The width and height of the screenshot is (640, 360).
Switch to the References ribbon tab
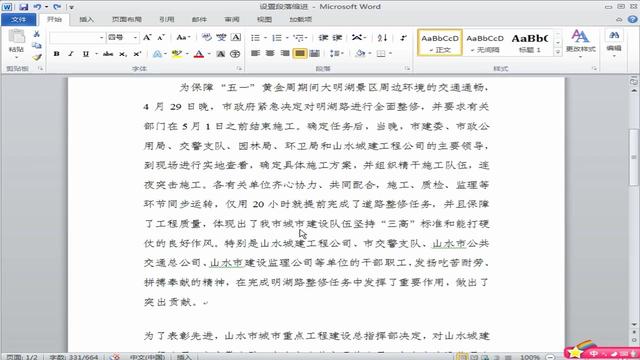coord(167,19)
